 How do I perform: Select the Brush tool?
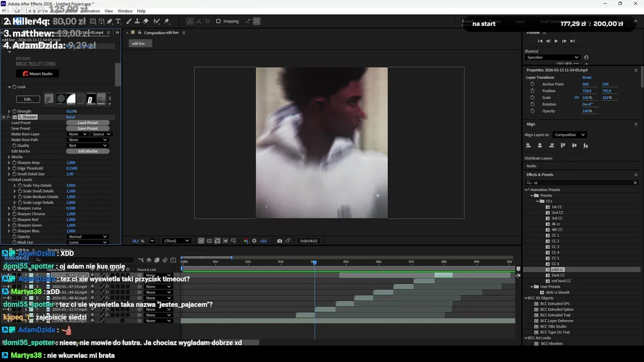point(129,21)
